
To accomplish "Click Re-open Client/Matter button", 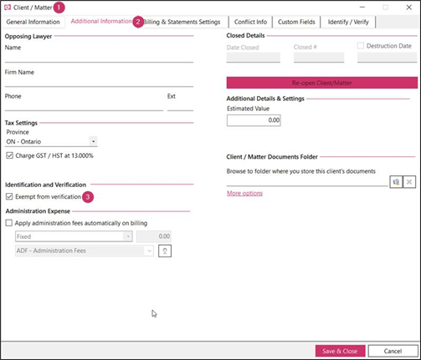I will tap(322, 83).
